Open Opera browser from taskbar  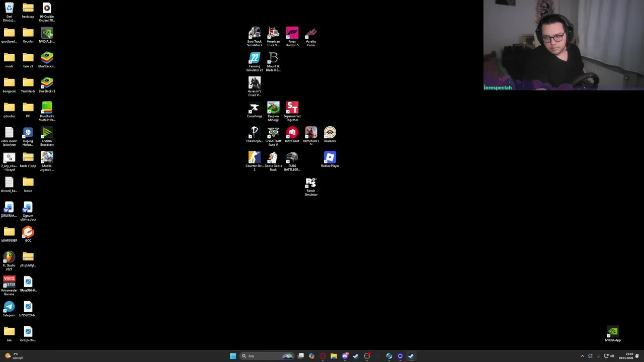click(x=323, y=356)
